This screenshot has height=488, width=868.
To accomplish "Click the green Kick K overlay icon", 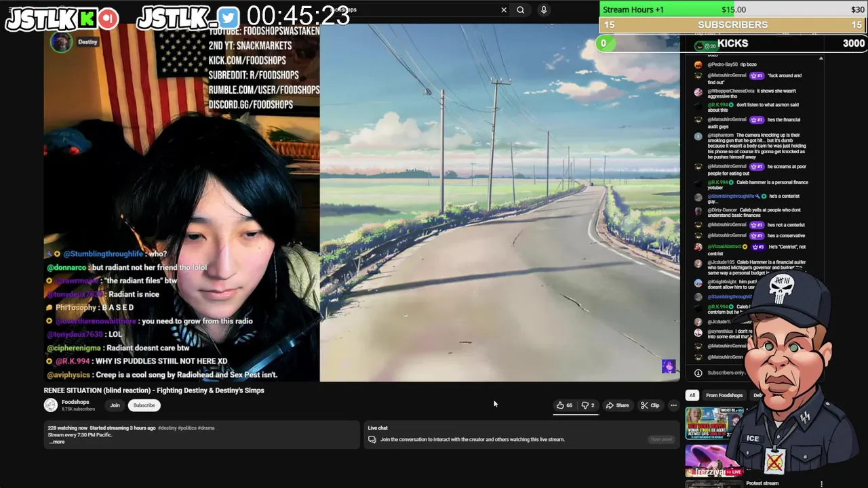I will tap(86, 19).
